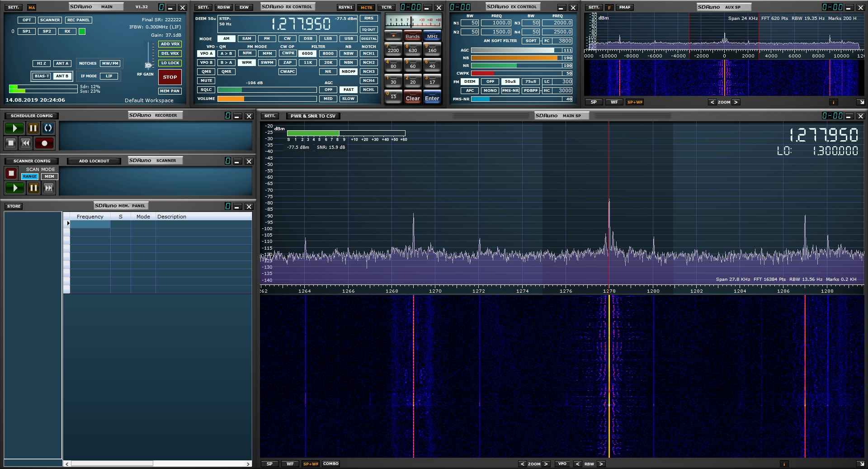Select AM demodulation mode
Viewport: 868px width, 469px height.
[x=226, y=38]
